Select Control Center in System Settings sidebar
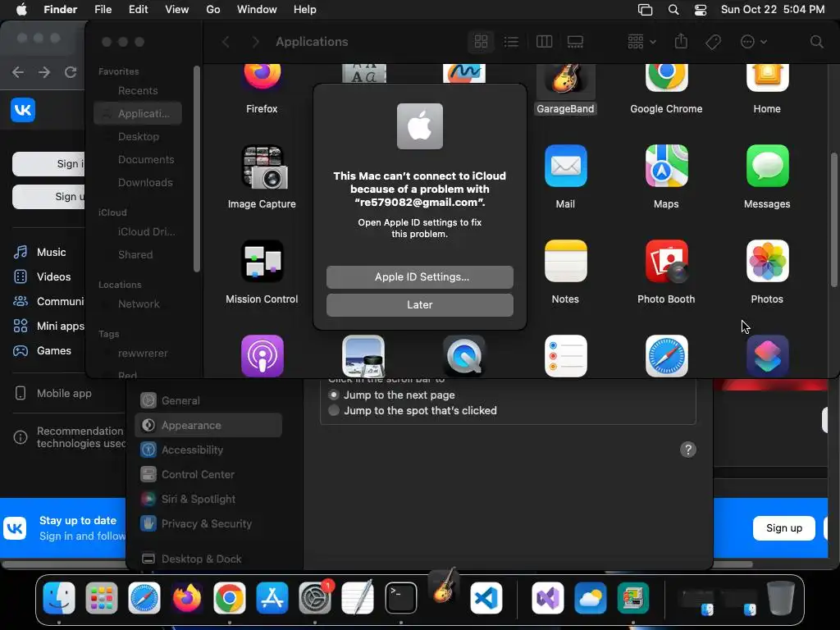Image resolution: width=840 pixels, height=630 pixels. click(208, 475)
